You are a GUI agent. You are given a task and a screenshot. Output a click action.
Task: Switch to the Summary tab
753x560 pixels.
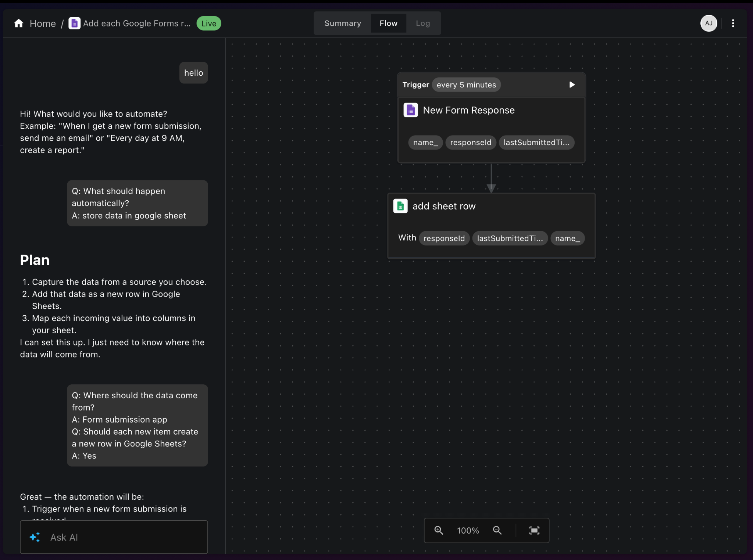343,24
